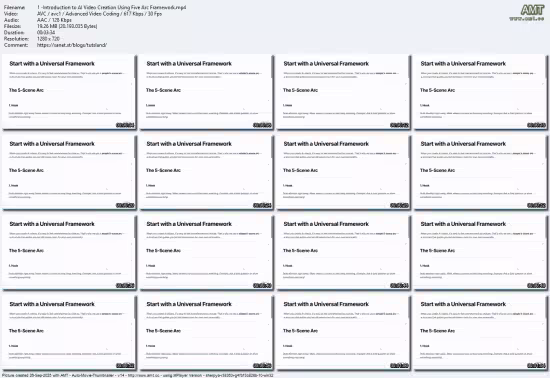Open the sanet.st blogs comment URL
This screenshot has height=378, width=550.
pyautogui.click(x=72, y=45)
